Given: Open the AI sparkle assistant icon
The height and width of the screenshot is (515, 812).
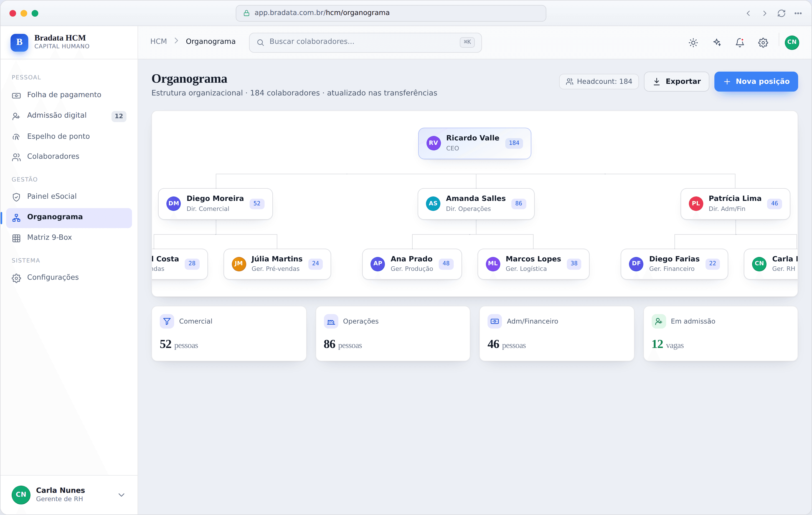Looking at the screenshot, I should [717, 42].
